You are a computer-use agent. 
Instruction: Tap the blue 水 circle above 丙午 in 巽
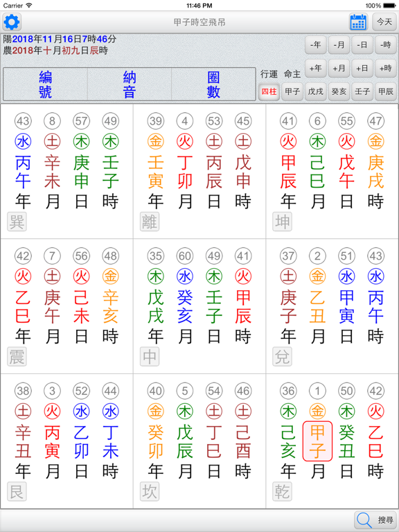23,141
